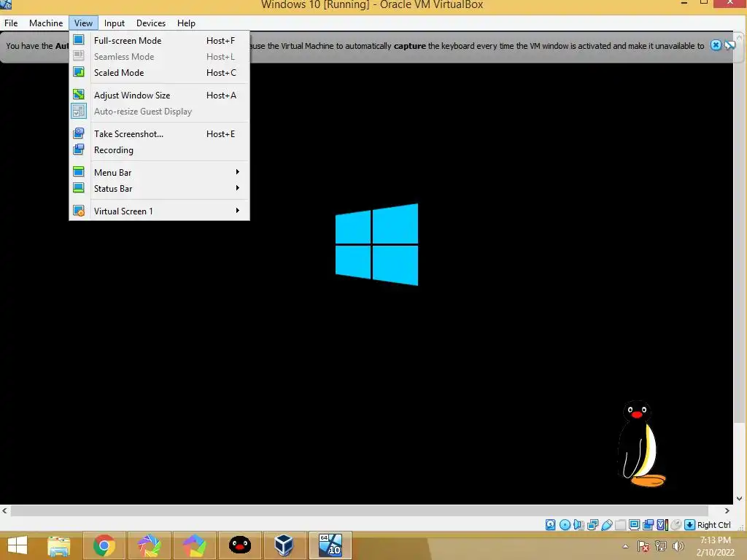Click the hard disk activity status icon

pos(550,525)
